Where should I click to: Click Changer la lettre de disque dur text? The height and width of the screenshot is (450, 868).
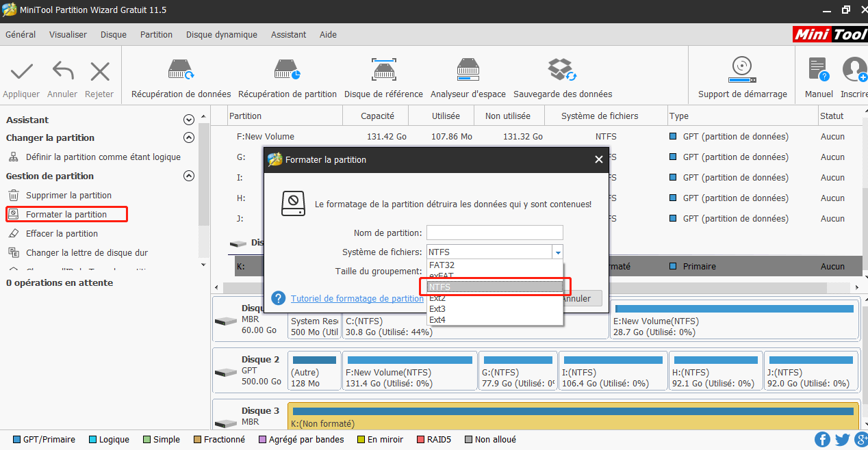87,253
